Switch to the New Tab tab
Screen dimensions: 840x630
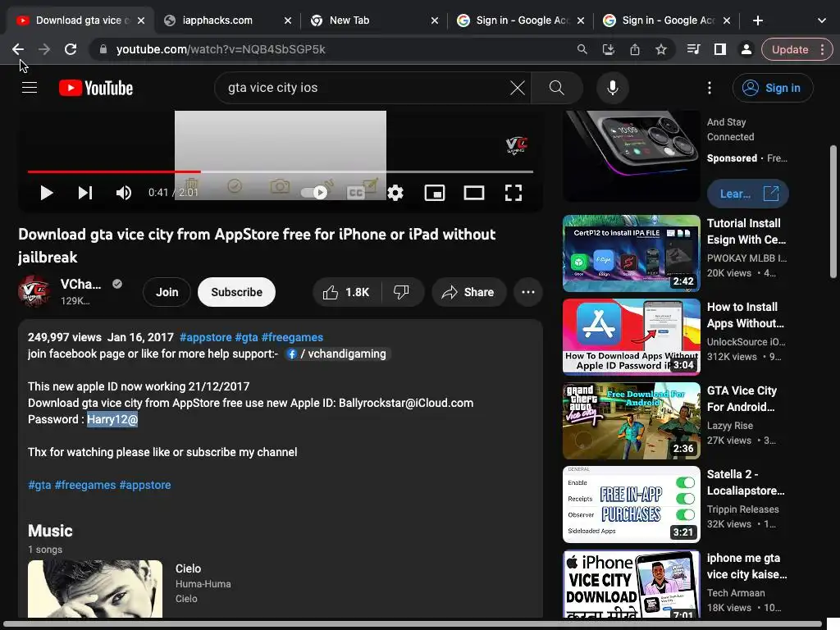(x=349, y=21)
